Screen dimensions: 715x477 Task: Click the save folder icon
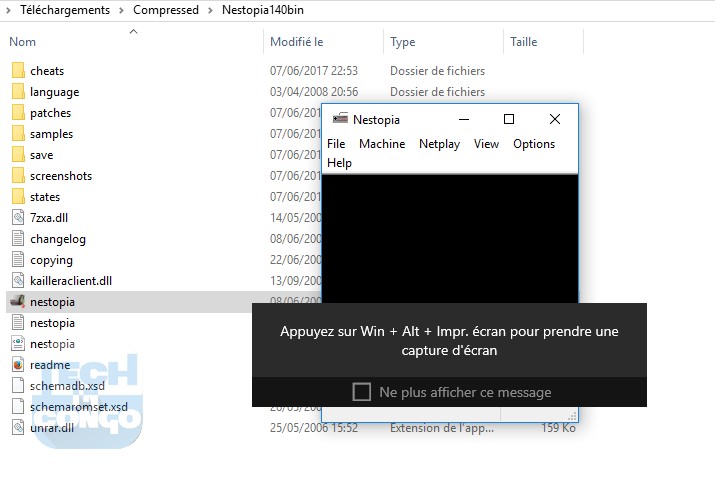18,155
